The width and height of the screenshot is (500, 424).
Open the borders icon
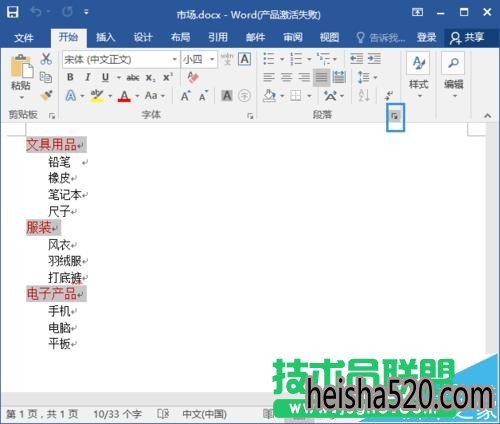coord(296,96)
